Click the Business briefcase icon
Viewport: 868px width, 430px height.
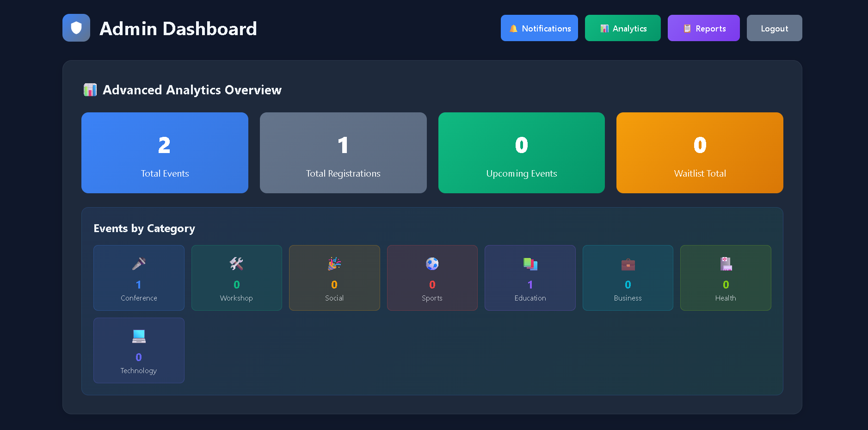[x=628, y=264]
